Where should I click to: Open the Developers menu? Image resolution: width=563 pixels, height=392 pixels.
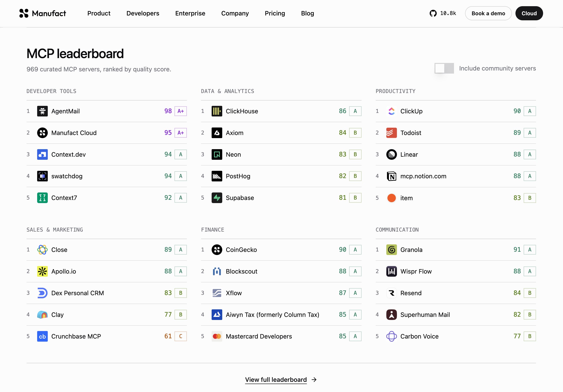click(143, 13)
